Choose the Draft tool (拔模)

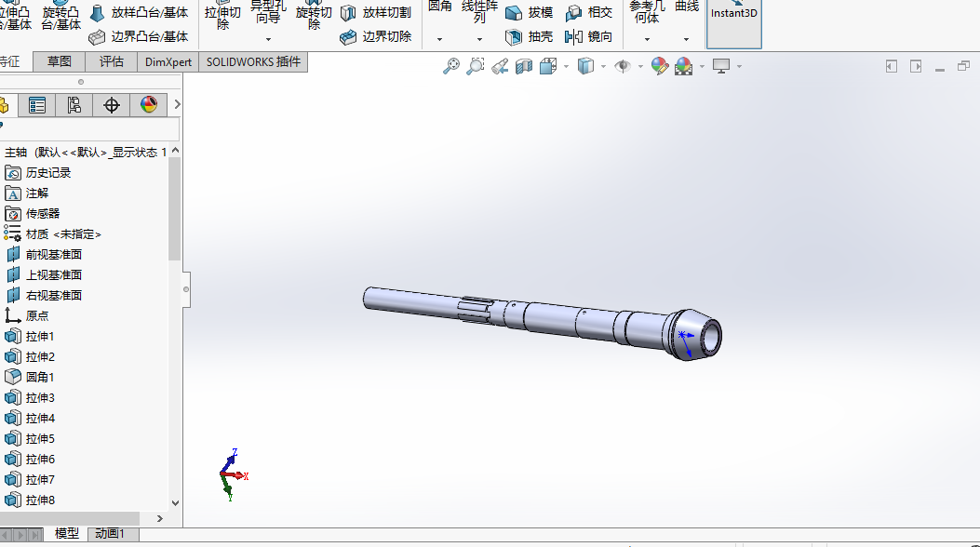pyautogui.click(x=529, y=12)
